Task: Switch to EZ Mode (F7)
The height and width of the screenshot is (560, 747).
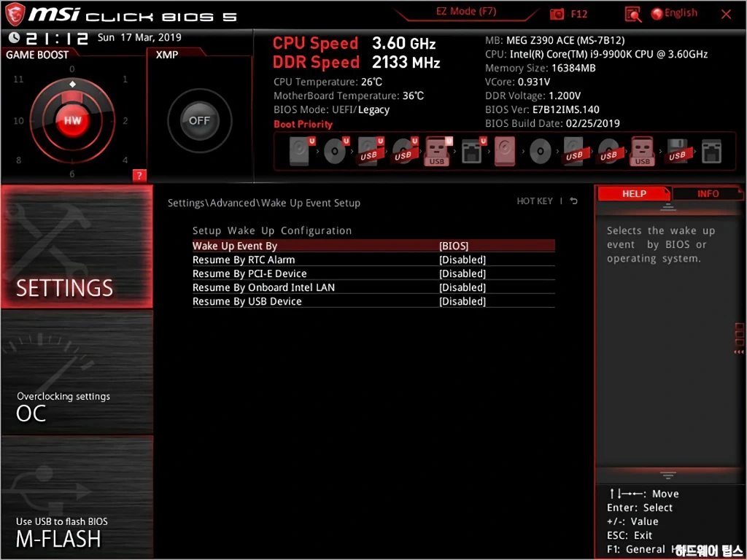Action: 466,12
